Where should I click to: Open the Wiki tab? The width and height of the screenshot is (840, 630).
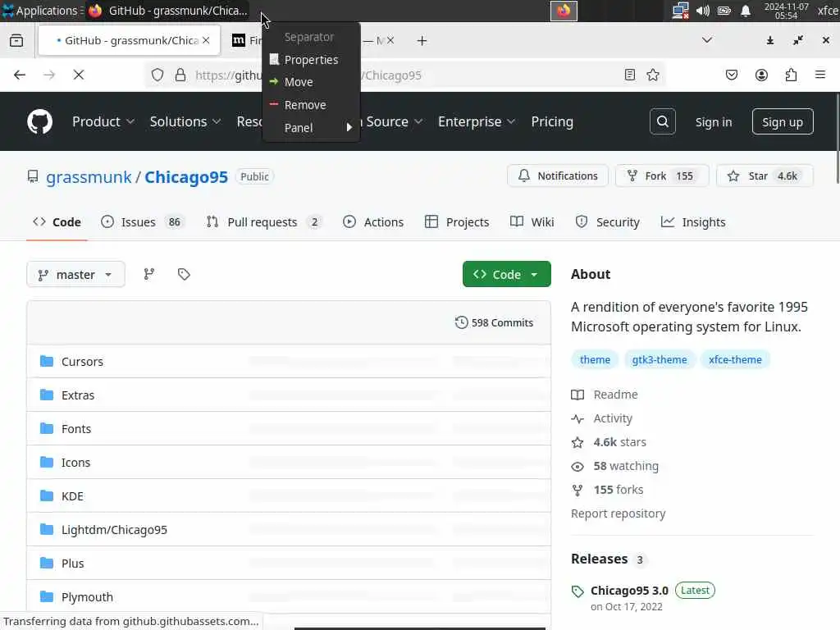[532, 221]
